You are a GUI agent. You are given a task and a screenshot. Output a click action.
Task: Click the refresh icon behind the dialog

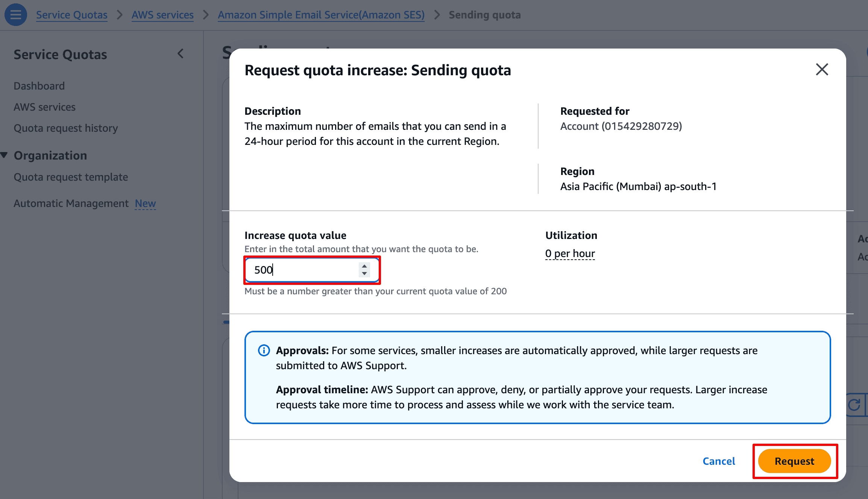tap(854, 405)
